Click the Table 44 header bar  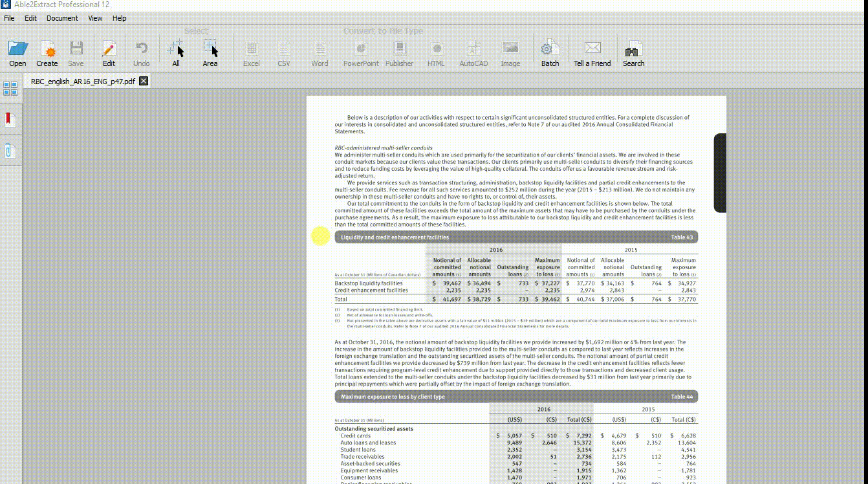[516, 397]
